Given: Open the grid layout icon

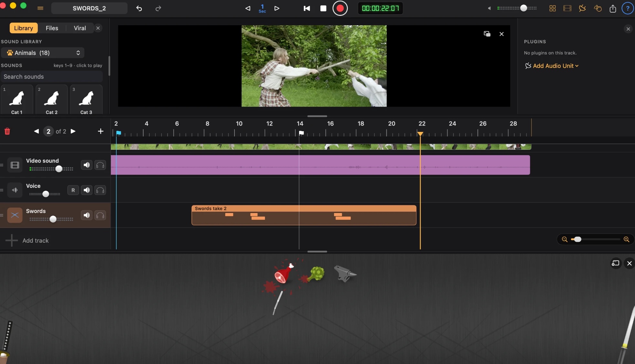Looking at the screenshot, I should click(x=553, y=8).
